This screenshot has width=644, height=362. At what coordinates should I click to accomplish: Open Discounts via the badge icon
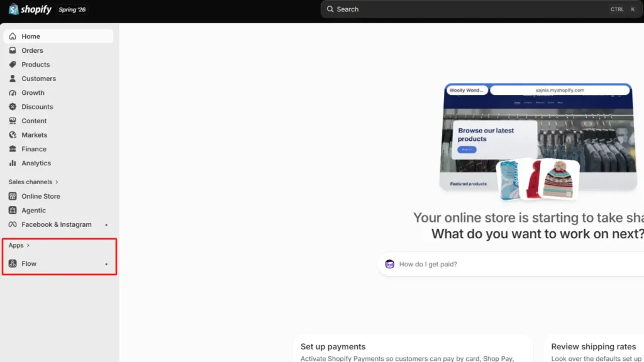13,107
